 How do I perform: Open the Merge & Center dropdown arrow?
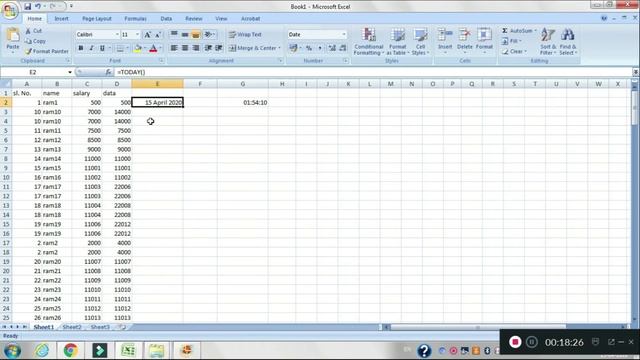pyautogui.click(x=280, y=48)
